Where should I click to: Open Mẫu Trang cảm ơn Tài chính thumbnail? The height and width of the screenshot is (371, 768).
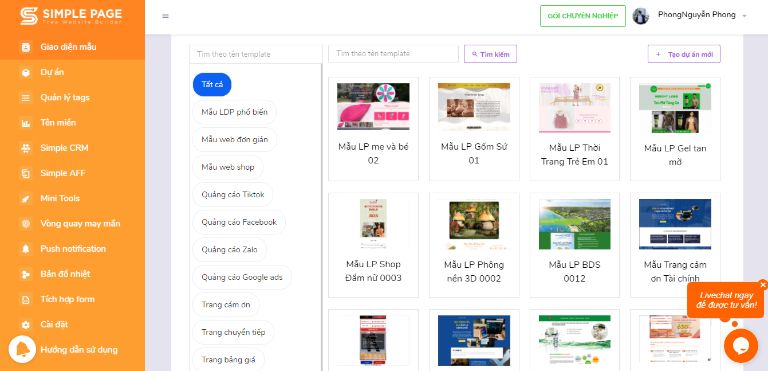pyautogui.click(x=675, y=224)
